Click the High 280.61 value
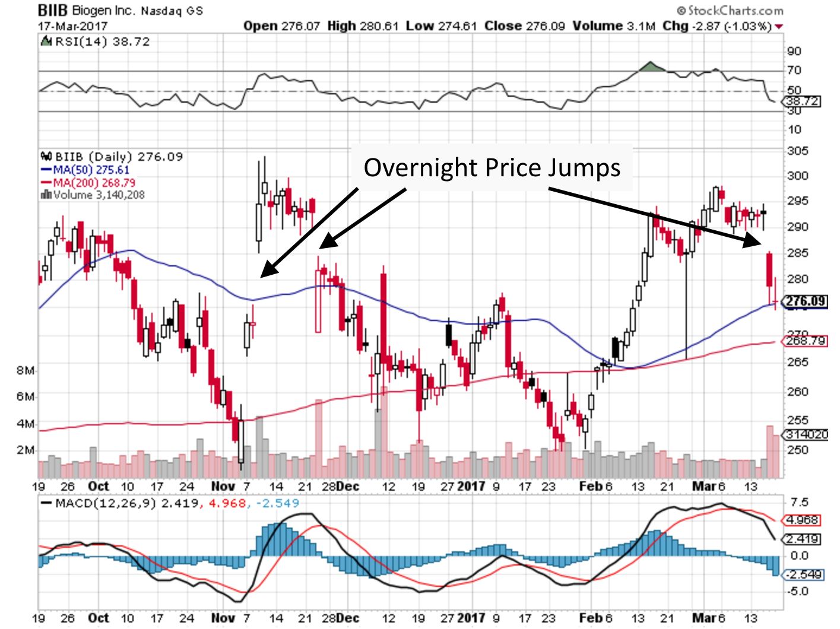The width and height of the screenshot is (840, 629). (x=363, y=26)
